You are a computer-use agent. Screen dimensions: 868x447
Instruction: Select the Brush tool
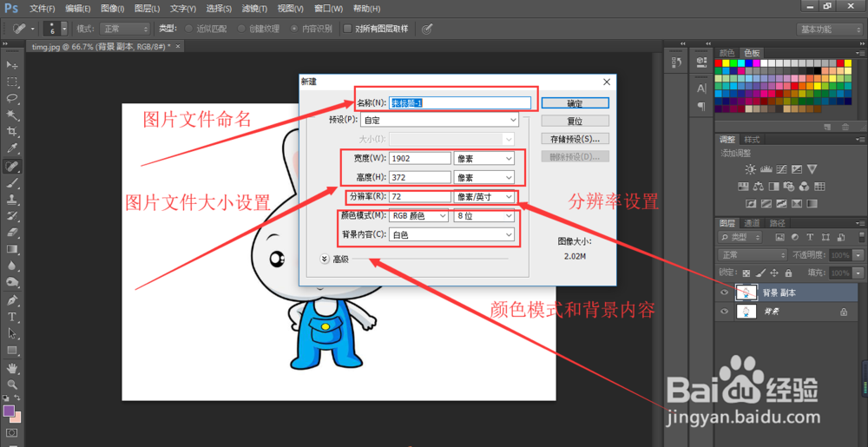click(12, 182)
